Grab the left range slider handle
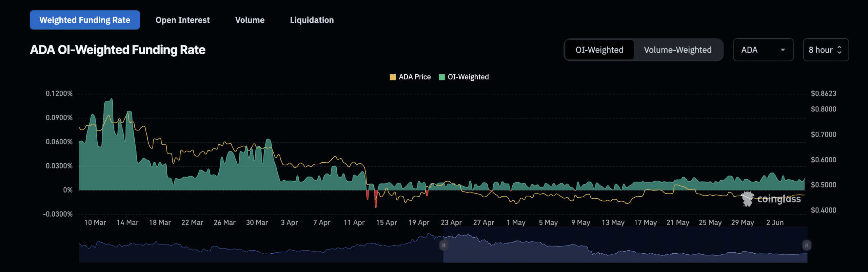Screen dimensions: 868x272 [443, 245]
